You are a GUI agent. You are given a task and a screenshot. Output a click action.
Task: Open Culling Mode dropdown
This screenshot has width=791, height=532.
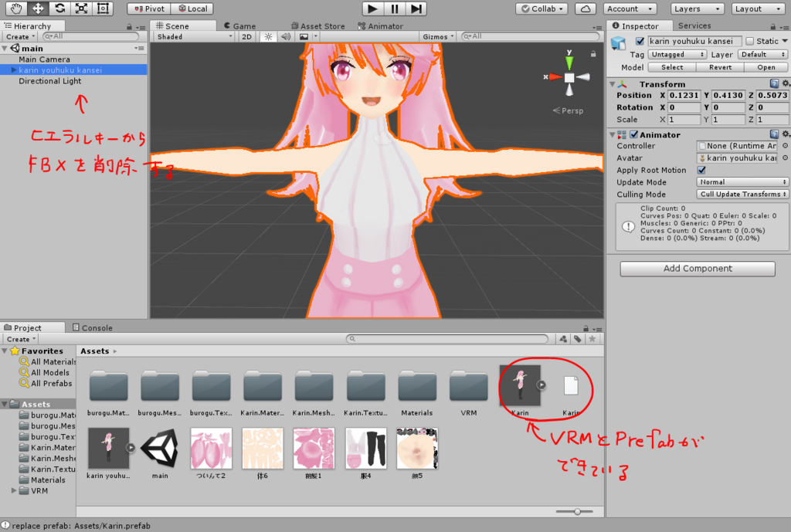tap(742, 194)
